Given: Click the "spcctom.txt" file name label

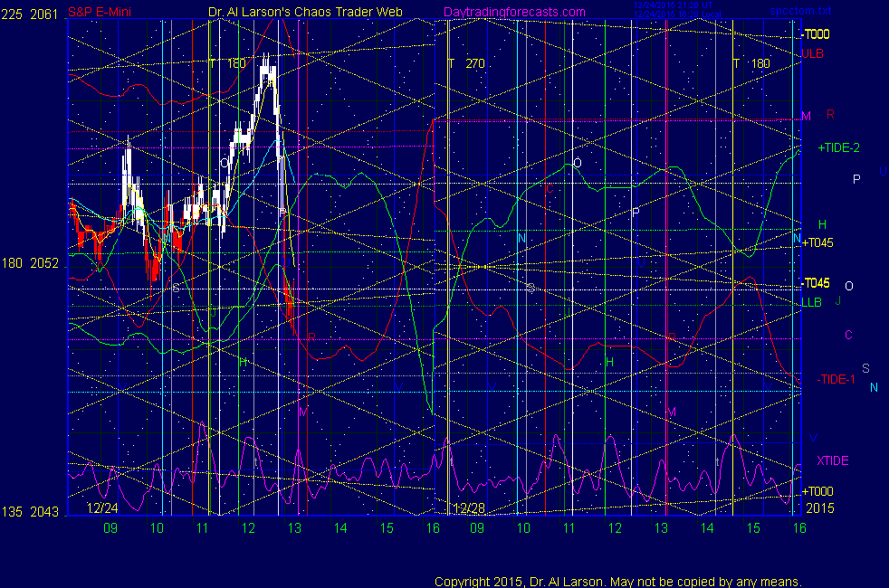Looking at the screenshot, I should coord(800,11).
